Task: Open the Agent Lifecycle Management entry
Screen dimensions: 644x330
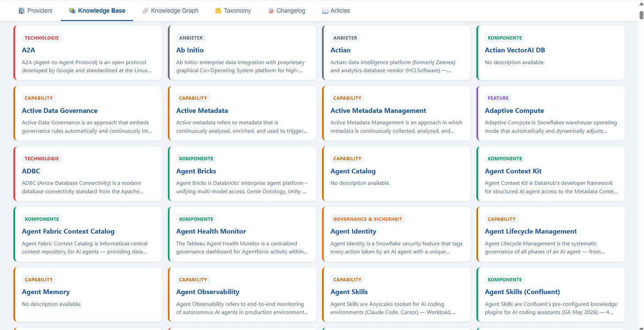Action: pyautogui.click(x=531, y=231)
